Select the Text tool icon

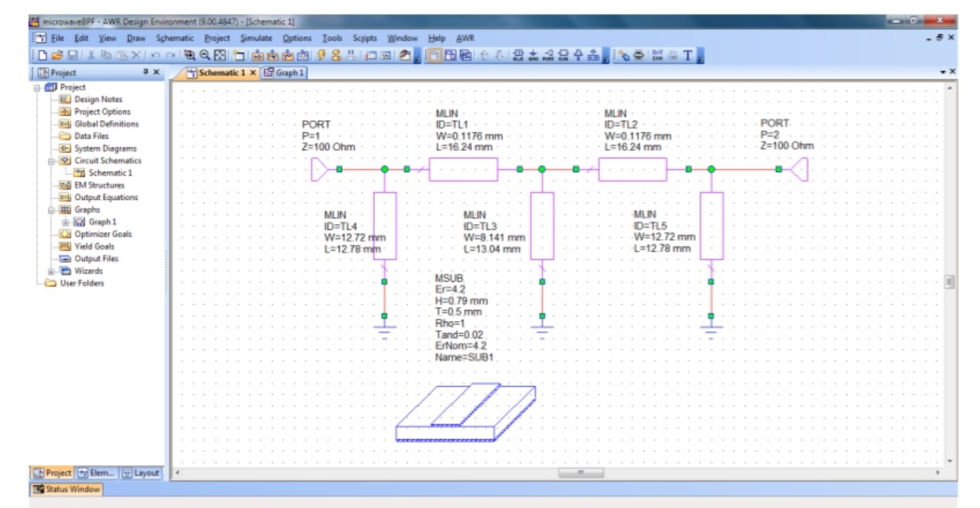point(687,55)
